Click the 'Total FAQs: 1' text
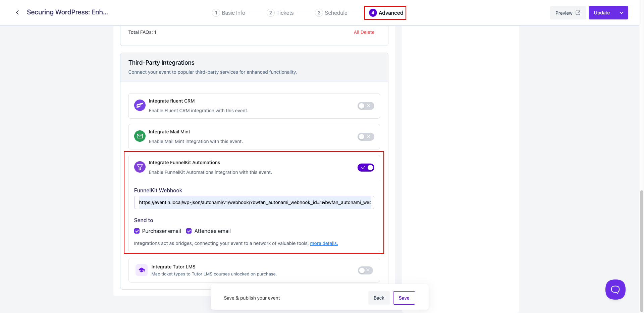The image size is (644, 313). pyautogui.click(x=142, y=32)
